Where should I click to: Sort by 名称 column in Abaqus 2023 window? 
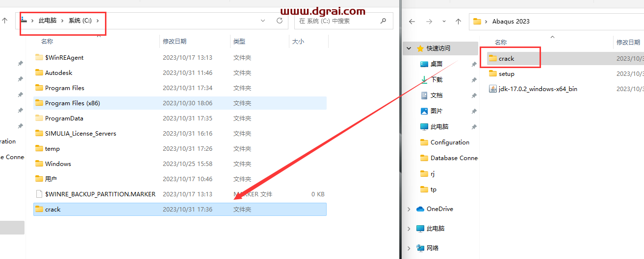tap(501, 43)
